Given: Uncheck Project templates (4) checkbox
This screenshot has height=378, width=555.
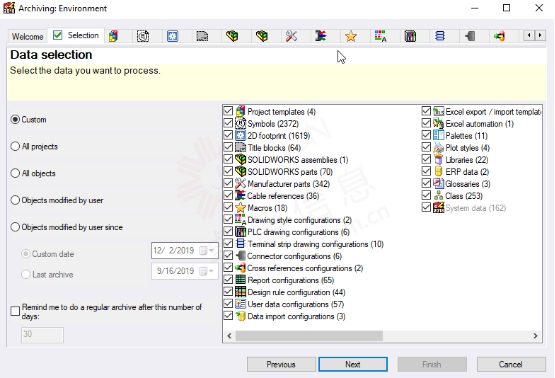Looking at the screenshot, I should (228, 111).
